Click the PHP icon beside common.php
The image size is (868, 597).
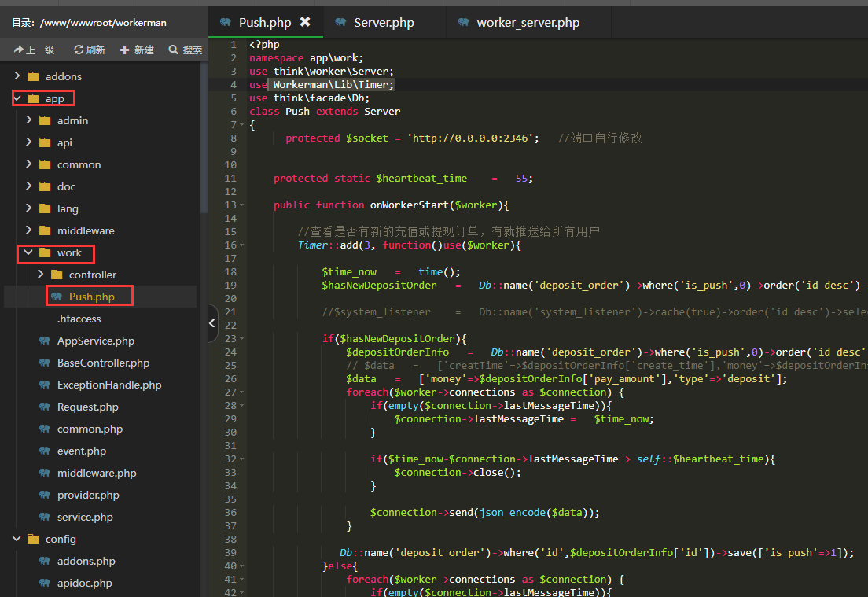(45, 429)
